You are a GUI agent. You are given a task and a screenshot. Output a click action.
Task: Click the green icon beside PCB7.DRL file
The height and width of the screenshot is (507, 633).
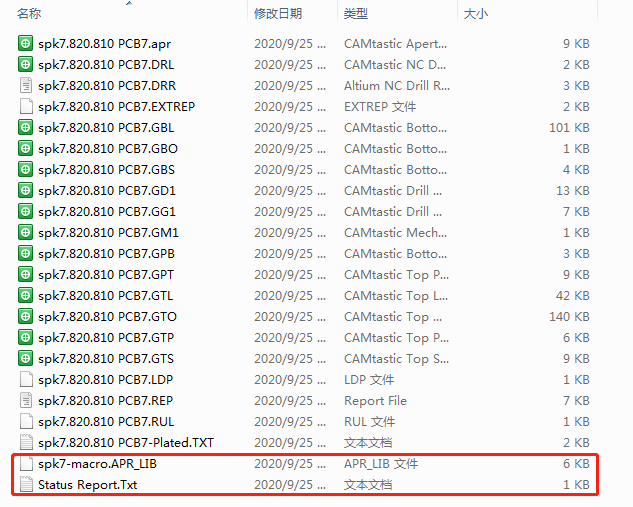[x=25, y=64]
